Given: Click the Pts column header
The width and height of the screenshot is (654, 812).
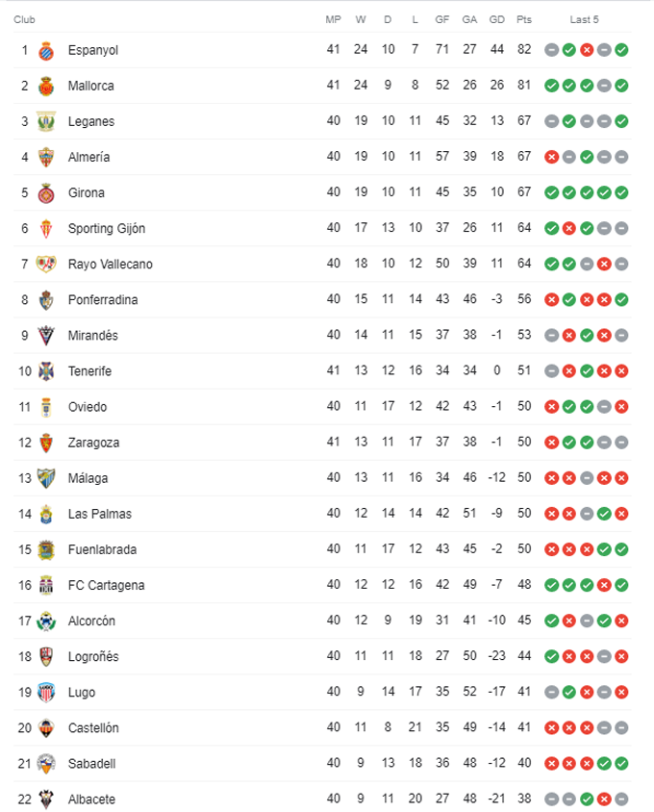Looking at the screenshot, I should [523, 19].
